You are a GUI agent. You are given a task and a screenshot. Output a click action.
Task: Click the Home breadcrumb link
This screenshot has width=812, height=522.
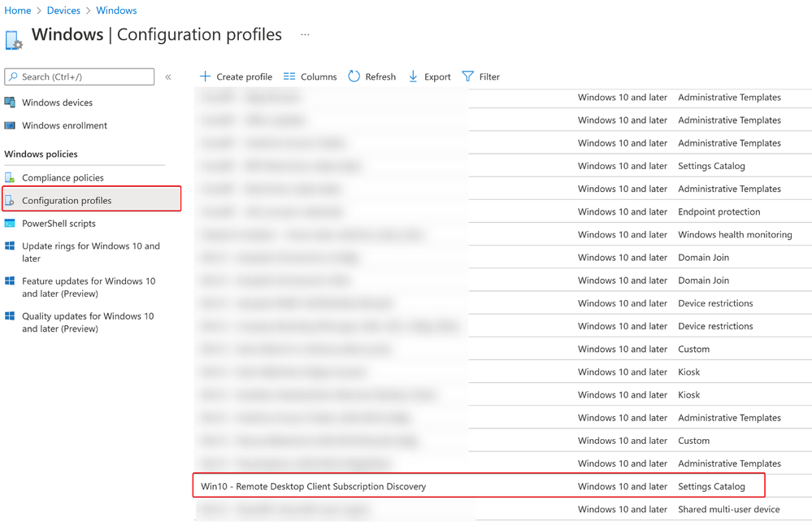pyautogui.click(x=18, y=11)
